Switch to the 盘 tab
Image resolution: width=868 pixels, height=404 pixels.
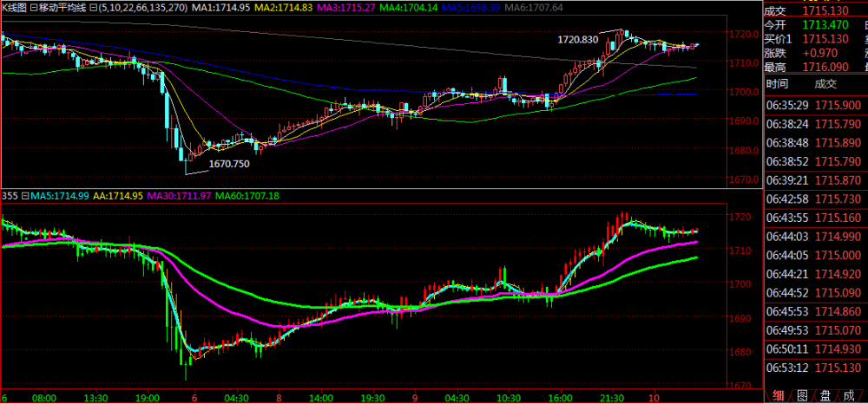click(825, 395)
